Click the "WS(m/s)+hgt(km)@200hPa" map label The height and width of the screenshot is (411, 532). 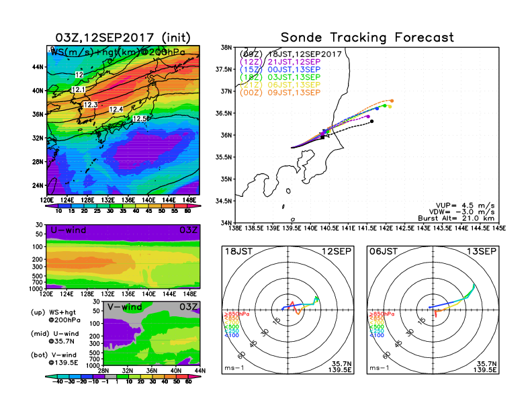[x=118, y=52]
